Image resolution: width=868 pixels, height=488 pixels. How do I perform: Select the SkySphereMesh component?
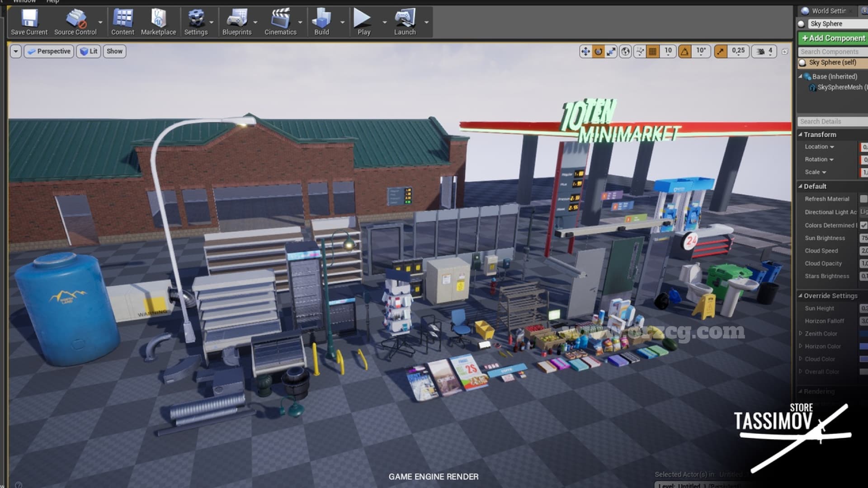tap(838, 87)
